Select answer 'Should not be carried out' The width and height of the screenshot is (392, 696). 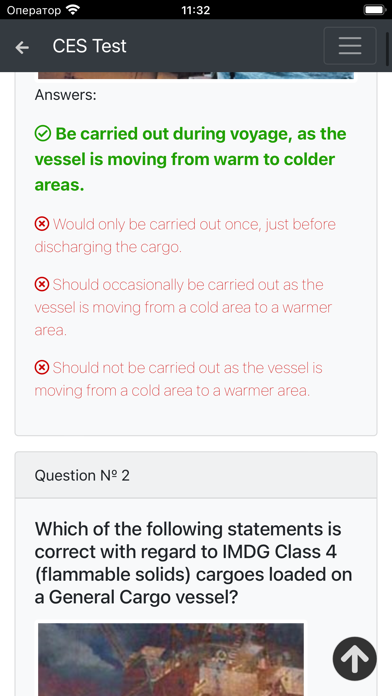tap(178, 379)
